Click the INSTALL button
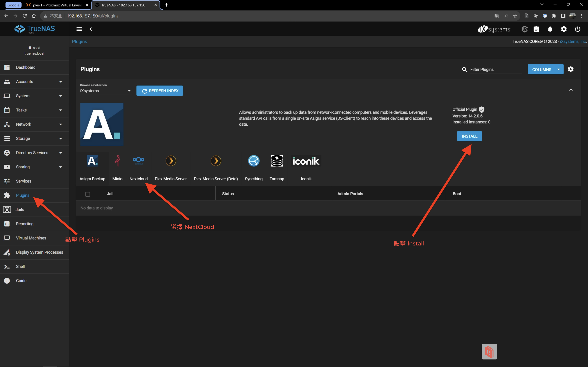The width and height of the screenshot is (588, 367). (x=469, y=136)
